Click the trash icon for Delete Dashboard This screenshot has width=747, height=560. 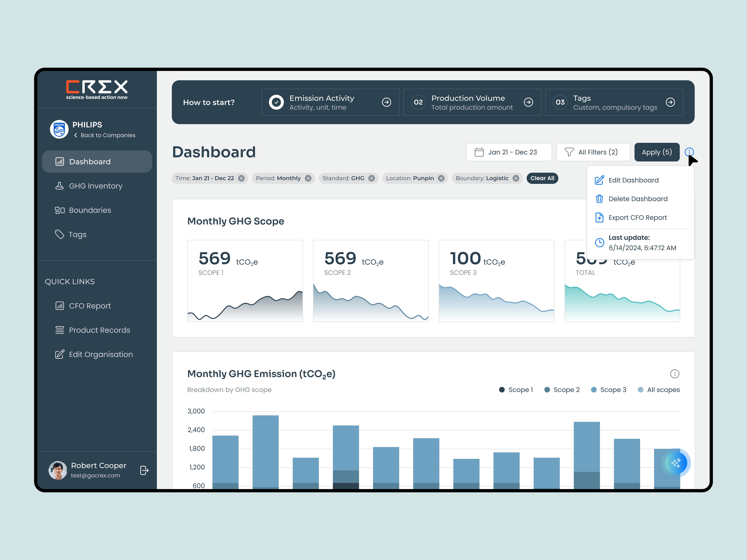[x=599, y=199]
